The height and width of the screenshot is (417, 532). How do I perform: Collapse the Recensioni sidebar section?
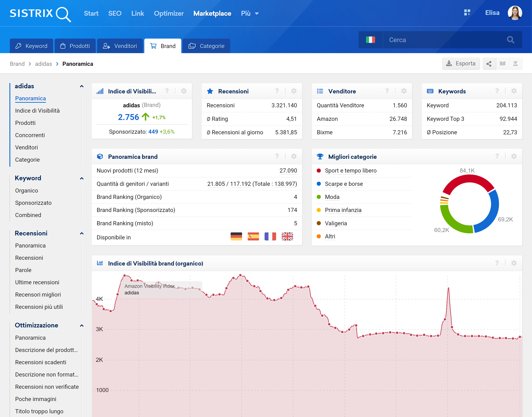point(82,233)
